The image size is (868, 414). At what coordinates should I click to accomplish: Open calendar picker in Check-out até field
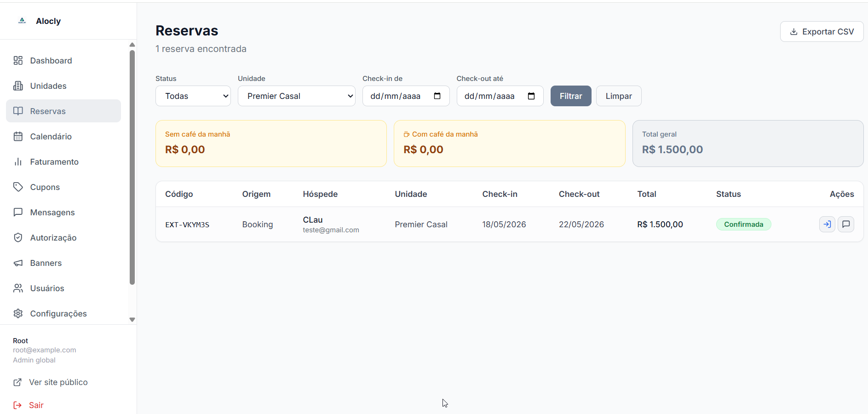[x=531, y=96]
